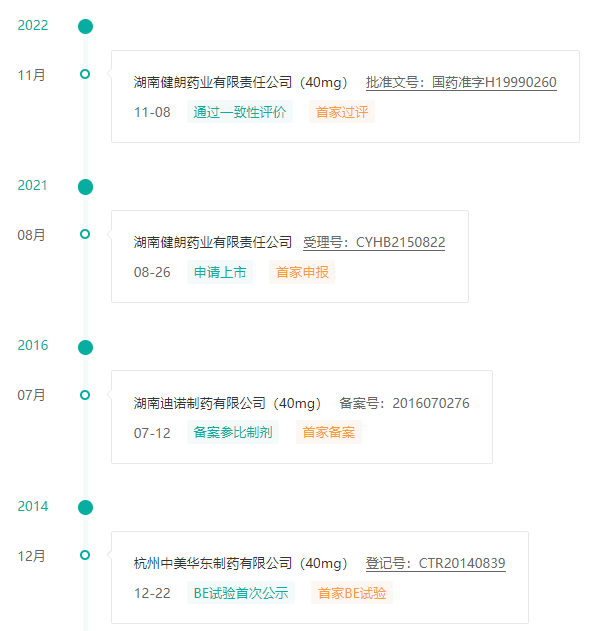The width and height of the screenshot is (600, 631).
Task: Select the 首家申报 orange tag
Action: 301,272
